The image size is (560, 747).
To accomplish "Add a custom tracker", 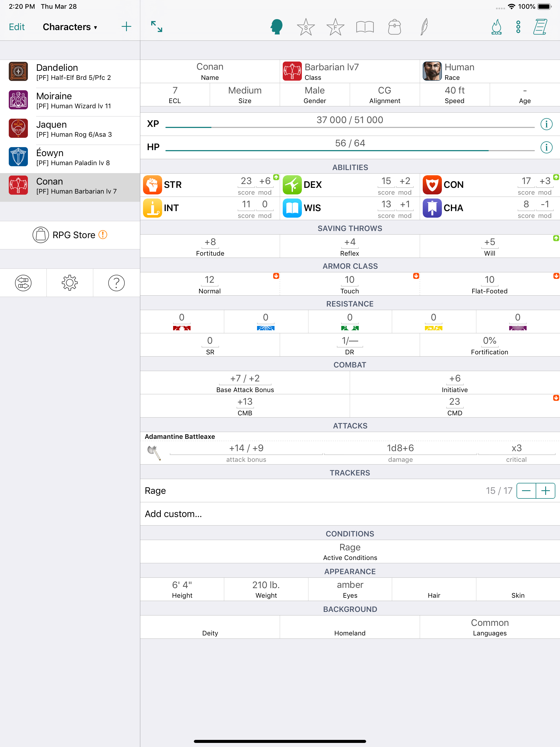I will tap(350, 514).
